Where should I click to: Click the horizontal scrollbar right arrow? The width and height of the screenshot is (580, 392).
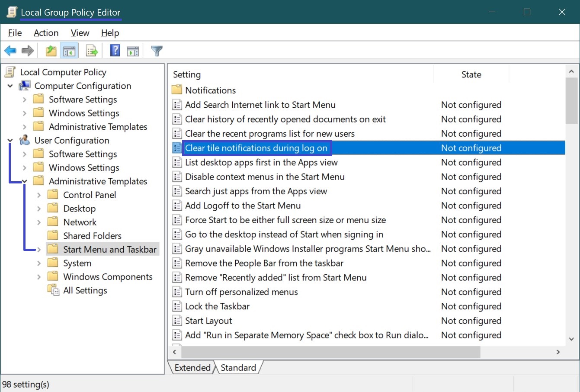[x=558, y=352]
